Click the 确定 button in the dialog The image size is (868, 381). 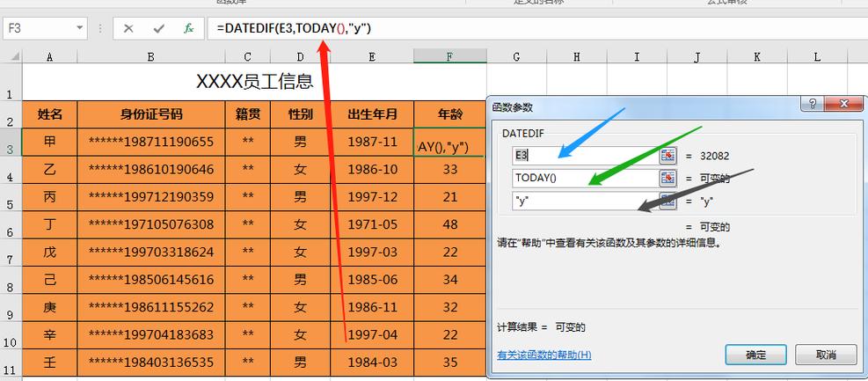[x=755, y=355]
